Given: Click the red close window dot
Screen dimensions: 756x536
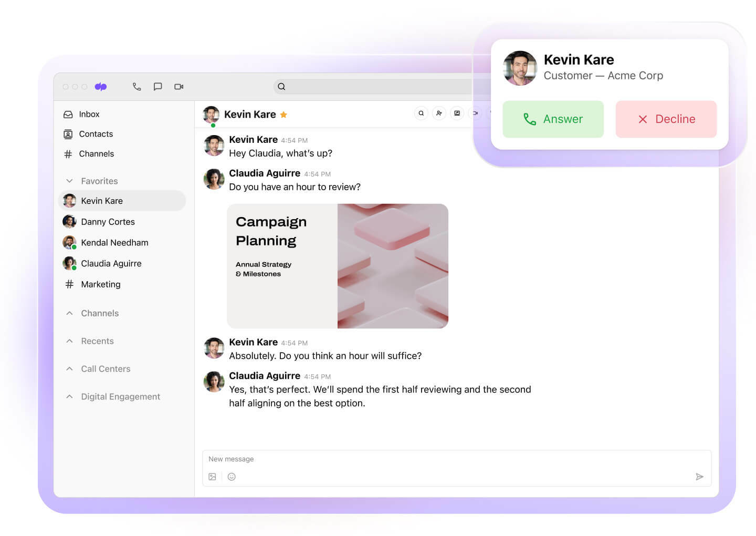Looking at the screenshot, I should point(66,87).
